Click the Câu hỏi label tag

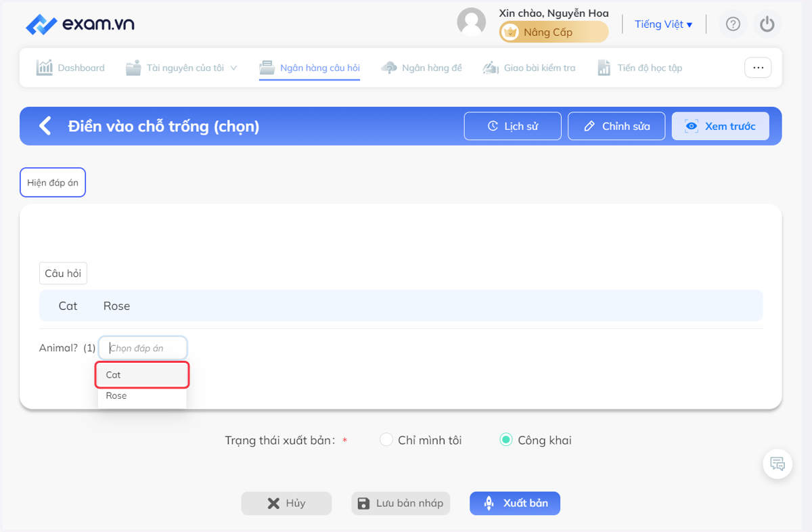point(63,273)
